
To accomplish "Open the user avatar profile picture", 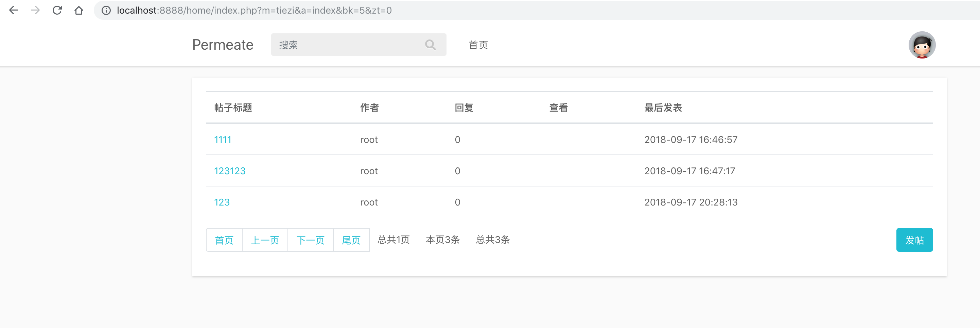I will [x=922, y=45].
